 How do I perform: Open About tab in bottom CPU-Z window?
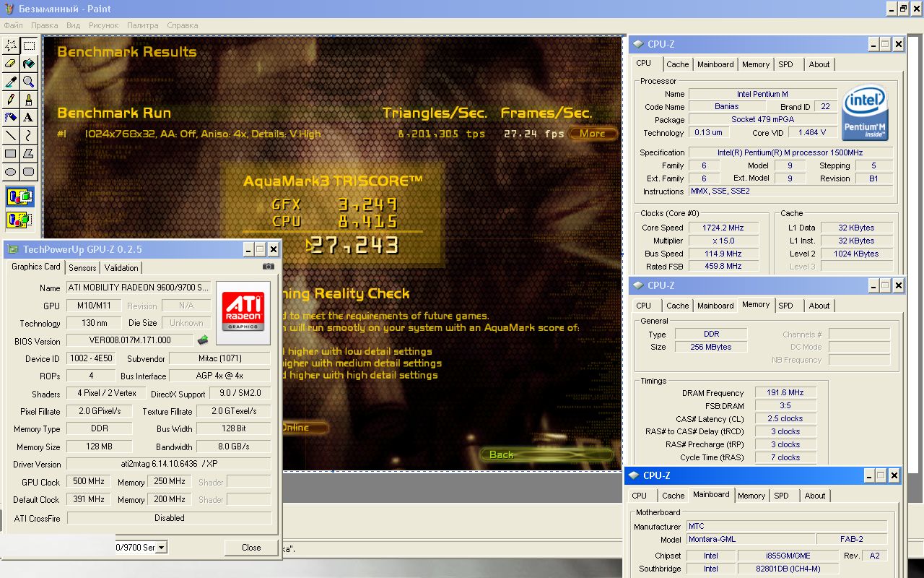pos(815,496)
